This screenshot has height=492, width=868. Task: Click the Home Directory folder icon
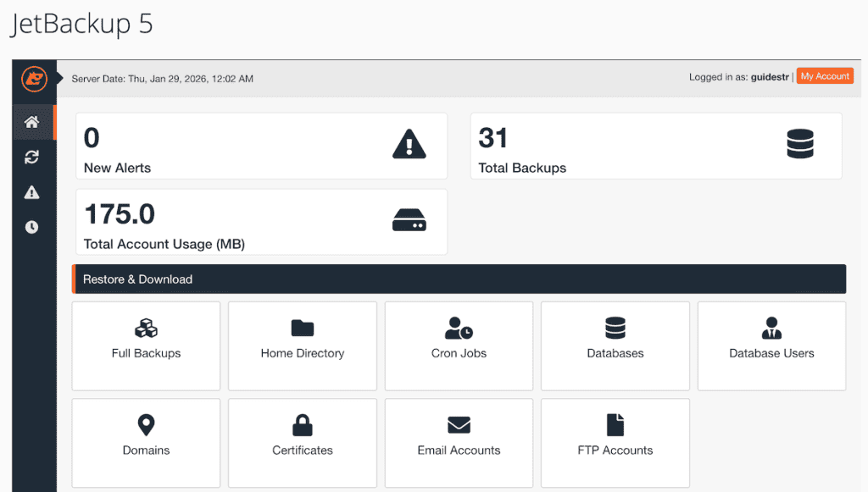pyautogui.click(x=303, y=328)
